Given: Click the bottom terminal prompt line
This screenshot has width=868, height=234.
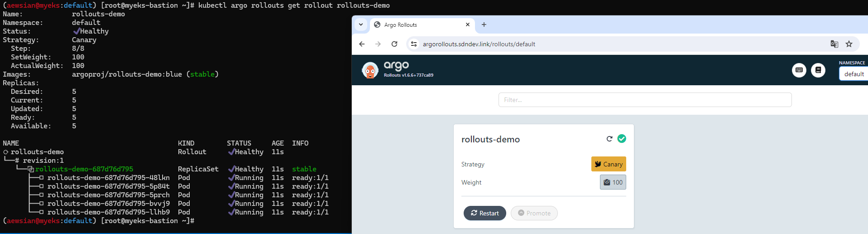Looking at the screenshot, I should (x=99, y=221).
